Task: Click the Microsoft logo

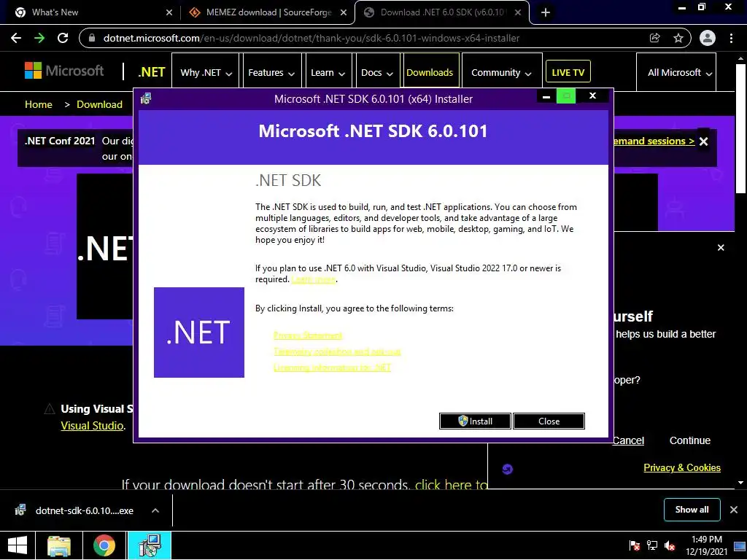Action: pos(64,71)
